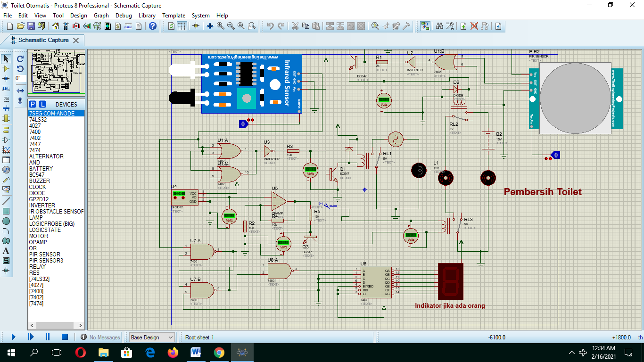Open Opera browser from taskbar
The height and width of the screenshot is (362, 644).
click(x=81, y=352)
